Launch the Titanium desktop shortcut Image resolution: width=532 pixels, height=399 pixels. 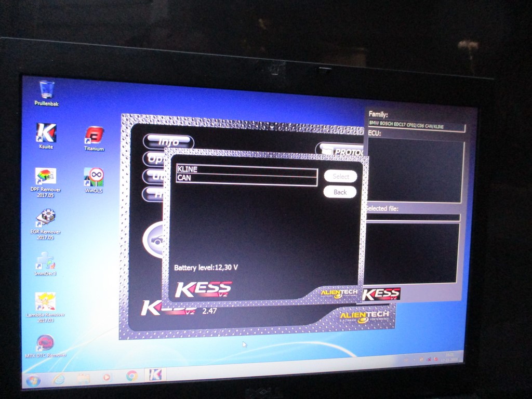pyautogui.click(x=94, y=136)
